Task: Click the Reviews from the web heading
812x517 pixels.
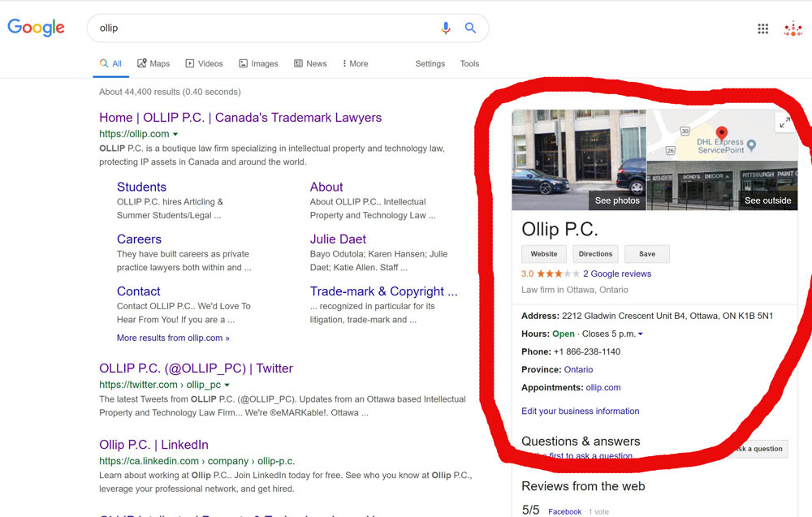Action: [583, 486]
